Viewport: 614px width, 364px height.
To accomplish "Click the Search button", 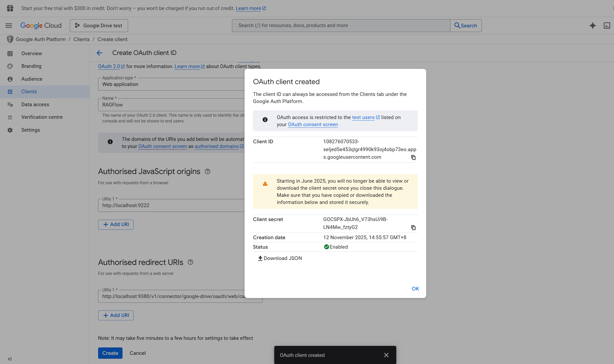I will (466, 25).
